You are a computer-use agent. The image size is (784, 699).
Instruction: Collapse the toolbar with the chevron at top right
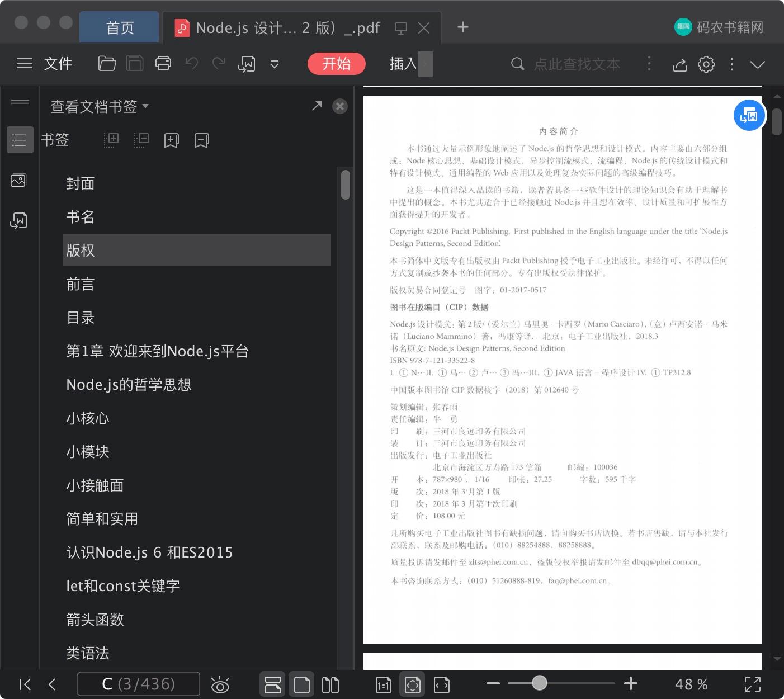tap(758, 64)
